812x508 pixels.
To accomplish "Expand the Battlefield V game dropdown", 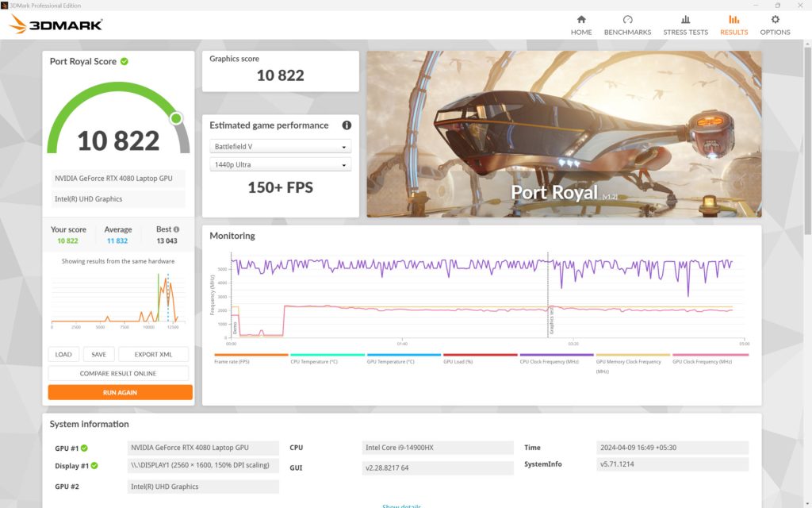I will pyautogui.click(x=281, y=147).
